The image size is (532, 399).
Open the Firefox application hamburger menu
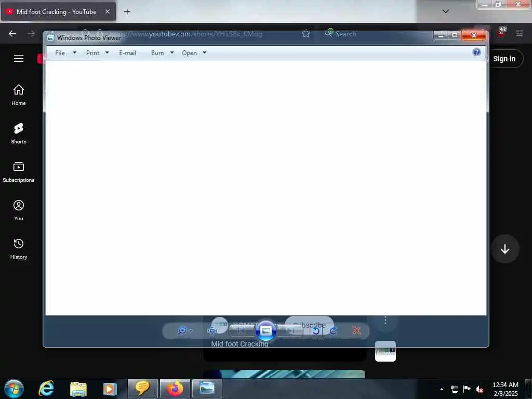click(x=520, y=33)
